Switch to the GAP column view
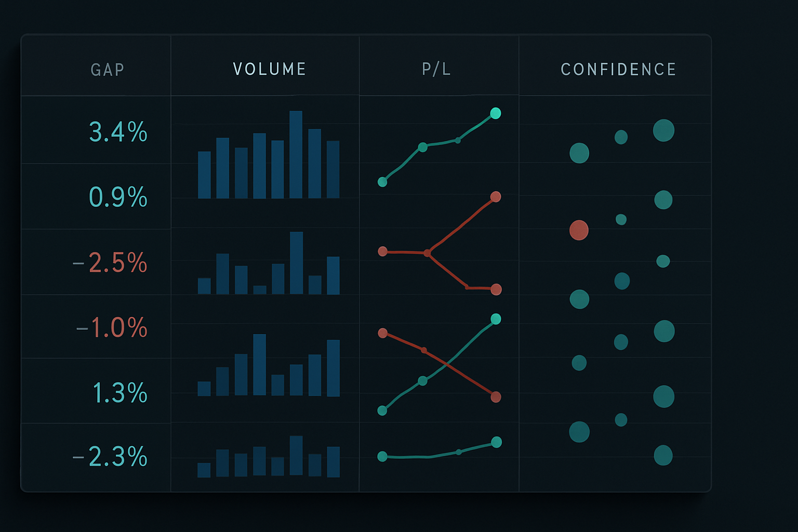Viewport: 798px width, 532px height. click(107, 69)
